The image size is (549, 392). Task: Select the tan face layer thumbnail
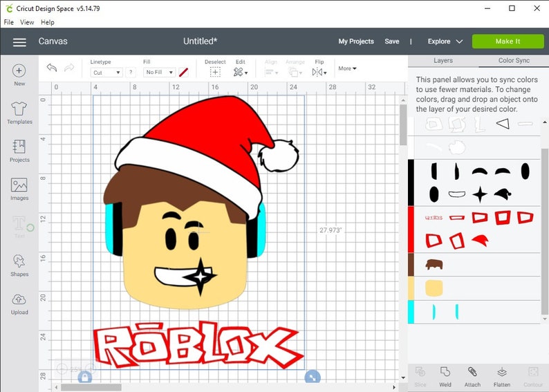(x=434, y=288)
